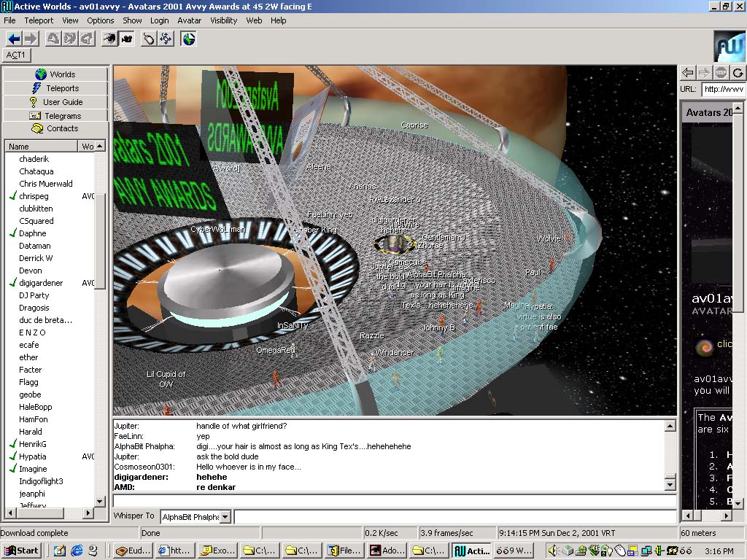Select contact Daphne in contacts list
The height and width of the screenshot is (560, 747).
tap(32, 233)
